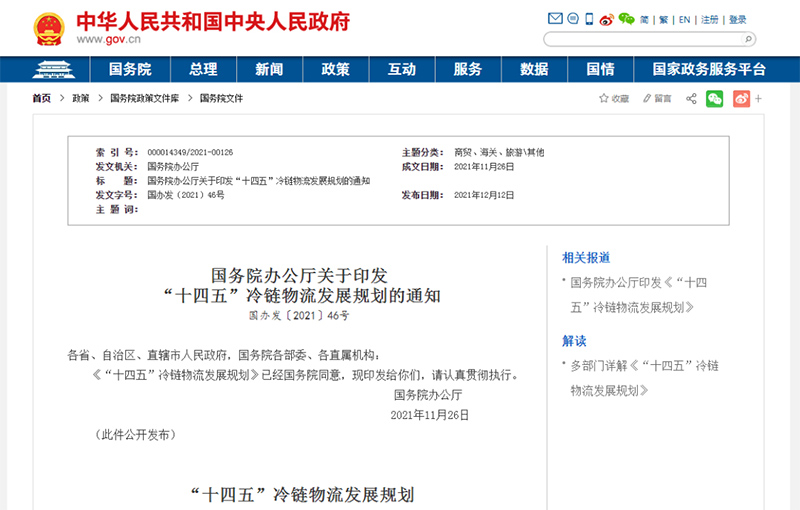
Task: Click topic category 商贸、海关、旅游\其他
Action: click(499, 152)
